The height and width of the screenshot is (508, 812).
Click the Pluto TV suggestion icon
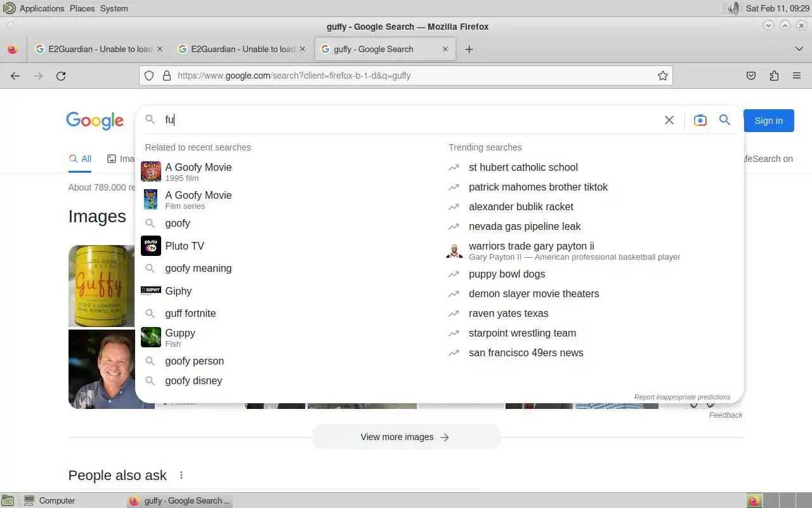pyautogui.click(x=151, y=246)
